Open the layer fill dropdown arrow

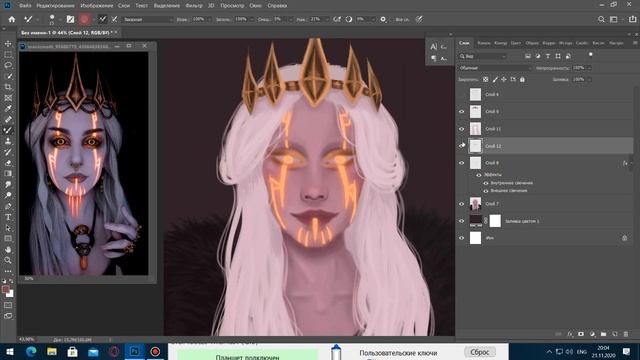589,80
